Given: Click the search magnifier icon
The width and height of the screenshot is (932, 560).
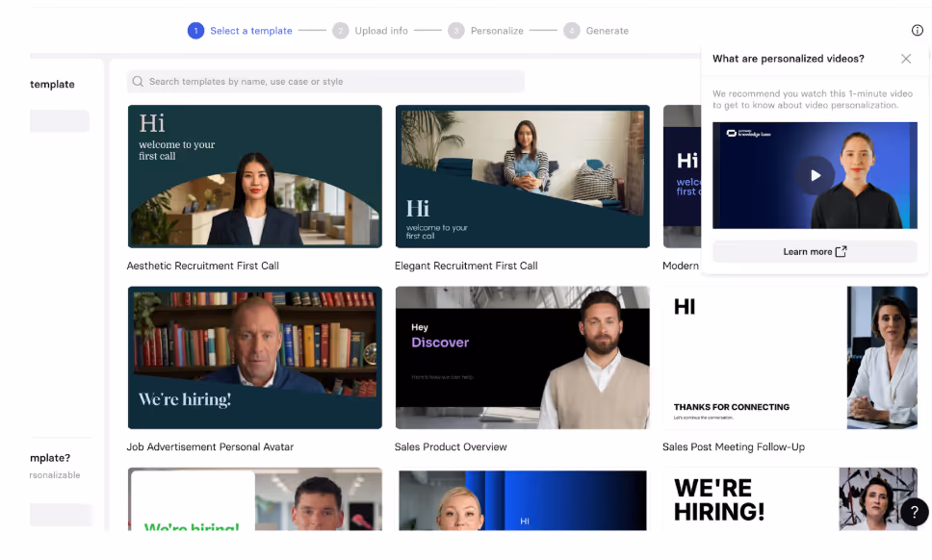Looking at the screenshot, I should point(138,82).
